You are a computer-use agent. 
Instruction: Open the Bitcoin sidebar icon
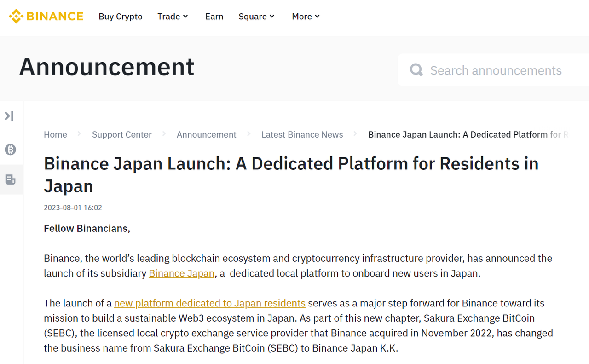tap(10, 149)
